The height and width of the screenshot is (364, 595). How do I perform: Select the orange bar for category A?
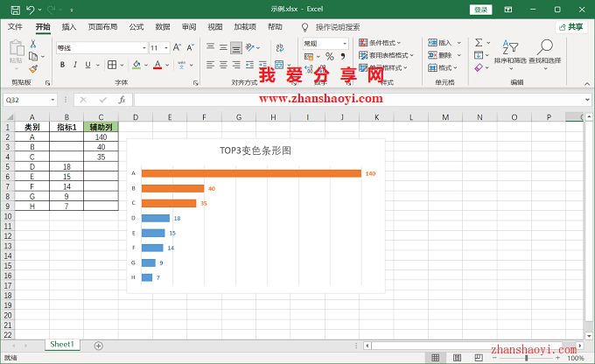point(251,173)
